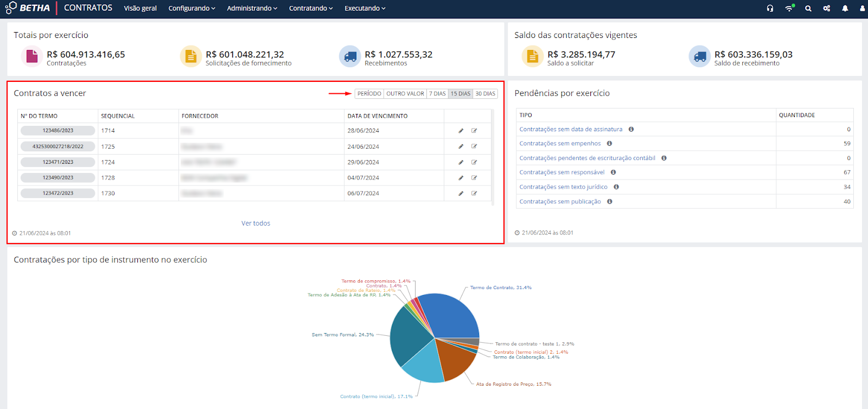This screenshot has height=409, width=868.
Task: Open Contratações sem empenhos link
Action: pyautogui.click(x=560, y=144)
